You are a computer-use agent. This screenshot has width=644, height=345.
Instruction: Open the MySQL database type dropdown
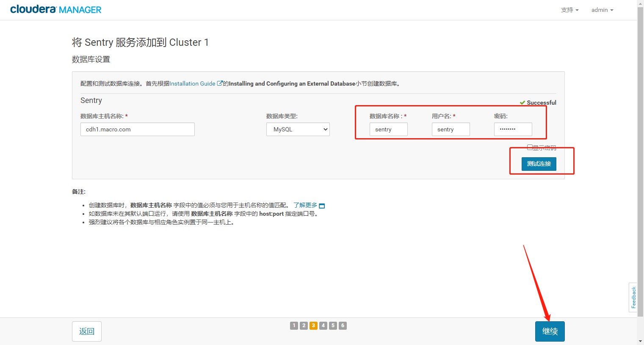coord(298,129)
